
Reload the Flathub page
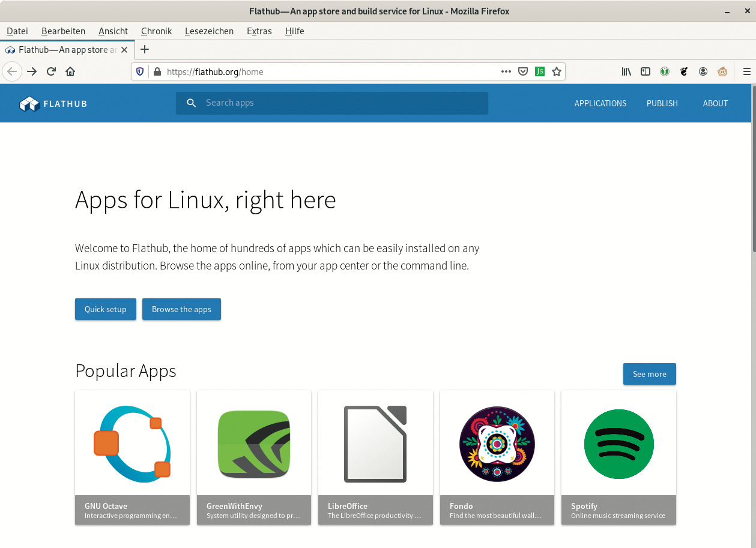[x=51, y=71]
